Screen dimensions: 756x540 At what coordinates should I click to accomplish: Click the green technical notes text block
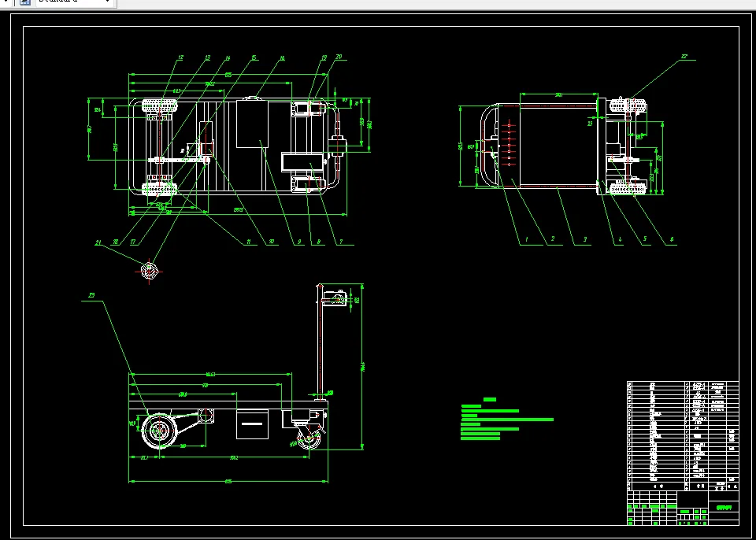tap(507, 419)
